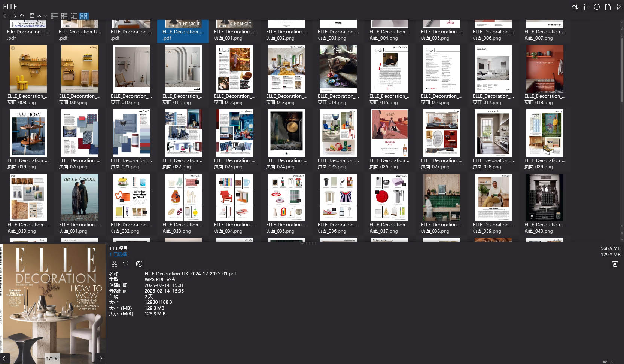Click the 1/196 page indicator

(52, 358)
